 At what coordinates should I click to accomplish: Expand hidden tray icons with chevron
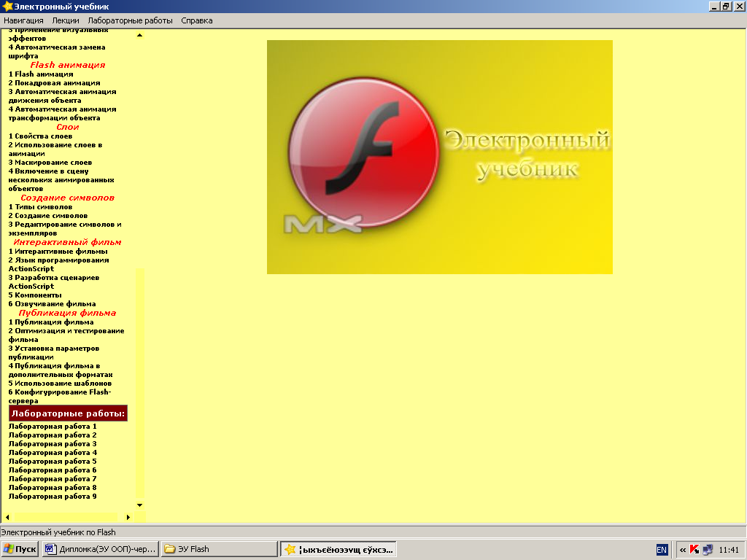(683, 550)
